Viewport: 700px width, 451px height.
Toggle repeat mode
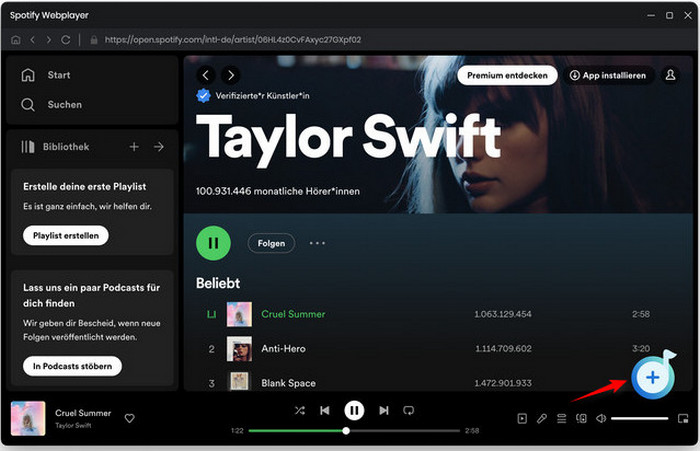point(408,410)
